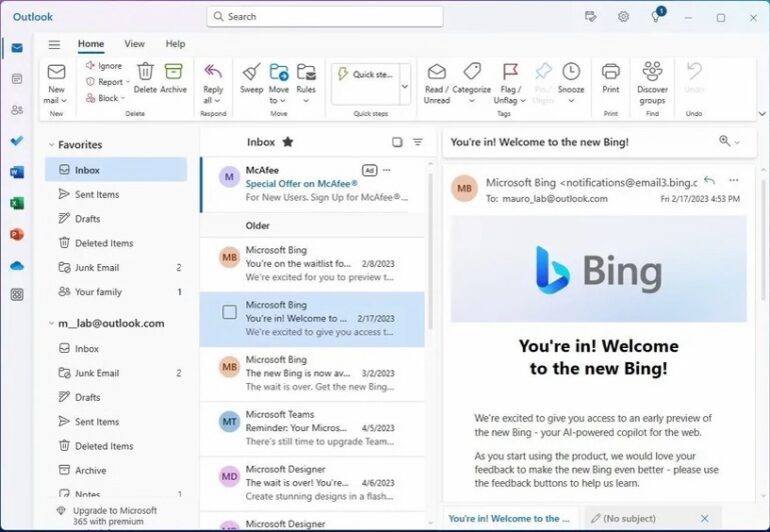
Task: Launch Excel from the app rail
Action: 17,203
